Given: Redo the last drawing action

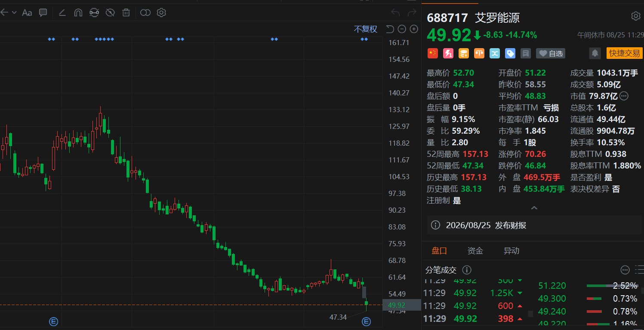Looking at the screenshot, I should [x=412, y=12].
